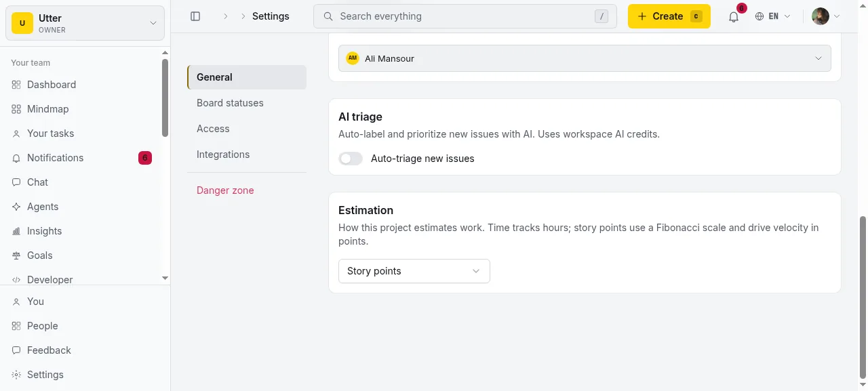Open notifications bell in top bar
Viewport: 868px width, 391px height.
tap(734, 16)
